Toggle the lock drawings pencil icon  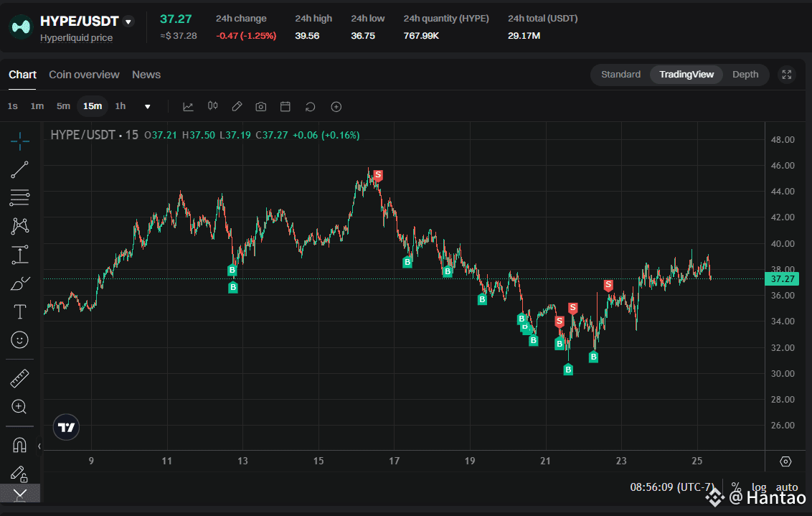[x=19, y=474]
